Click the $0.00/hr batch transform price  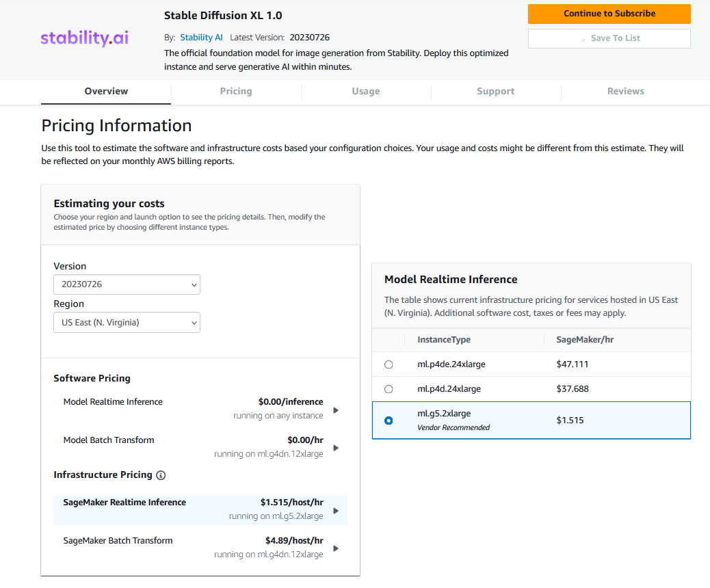pos(305,440)
